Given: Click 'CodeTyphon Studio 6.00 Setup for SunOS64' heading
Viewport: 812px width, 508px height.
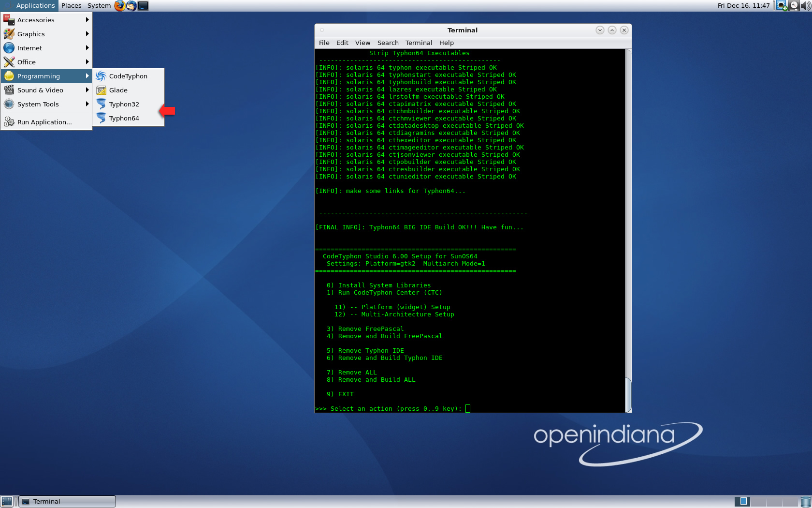Looking at the screenshot, I should (400, 256).
